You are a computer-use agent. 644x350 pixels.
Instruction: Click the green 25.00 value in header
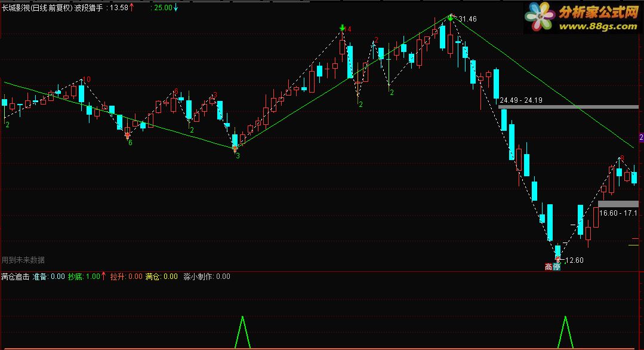tap(163, 8)
